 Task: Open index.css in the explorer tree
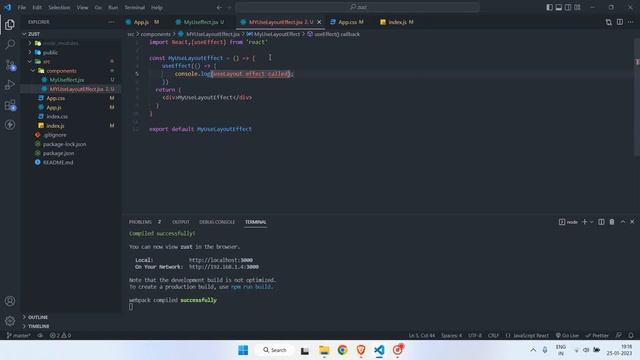point(57,116)
